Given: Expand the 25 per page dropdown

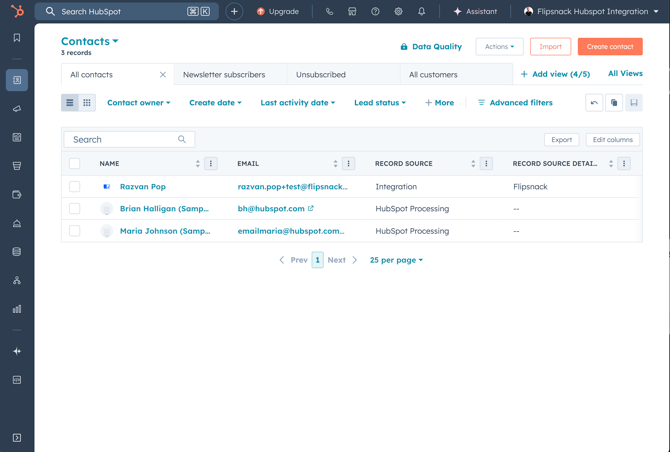Looking at the screenshot, I should pos(396,260).
